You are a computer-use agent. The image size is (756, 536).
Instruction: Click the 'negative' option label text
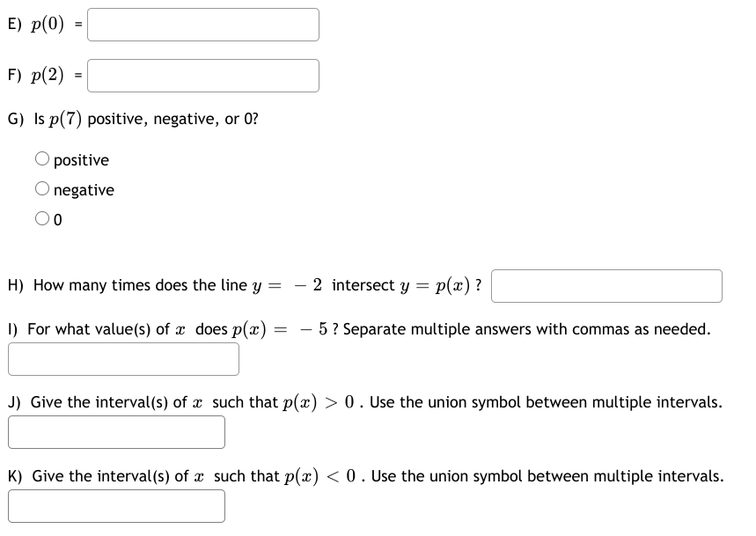84,190
